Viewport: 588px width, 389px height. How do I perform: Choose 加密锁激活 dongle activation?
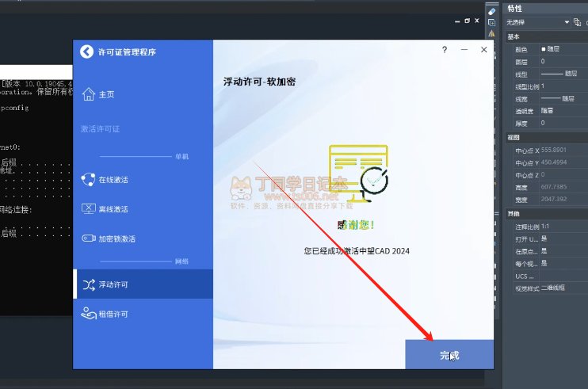coord(109,238)
